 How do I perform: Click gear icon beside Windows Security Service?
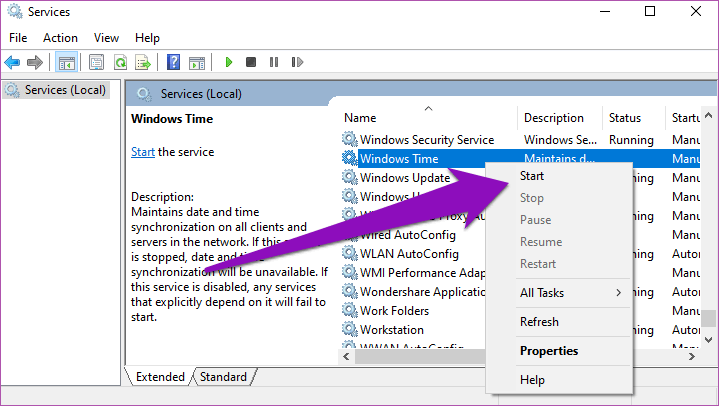[x=349, y=139]
